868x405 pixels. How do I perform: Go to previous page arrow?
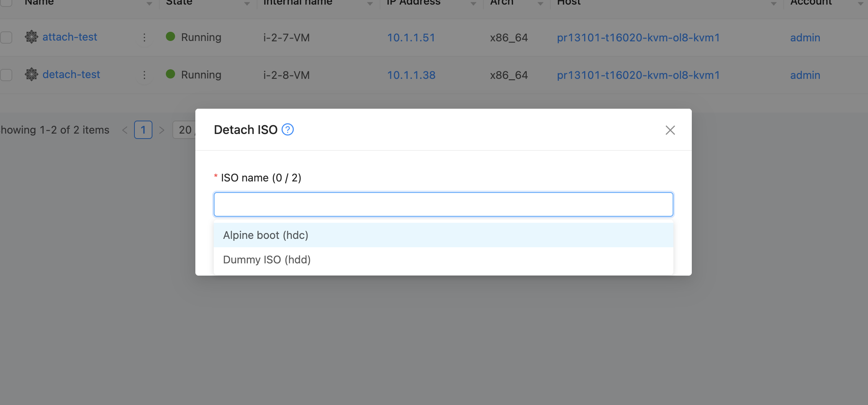click(x=124, y=130)
